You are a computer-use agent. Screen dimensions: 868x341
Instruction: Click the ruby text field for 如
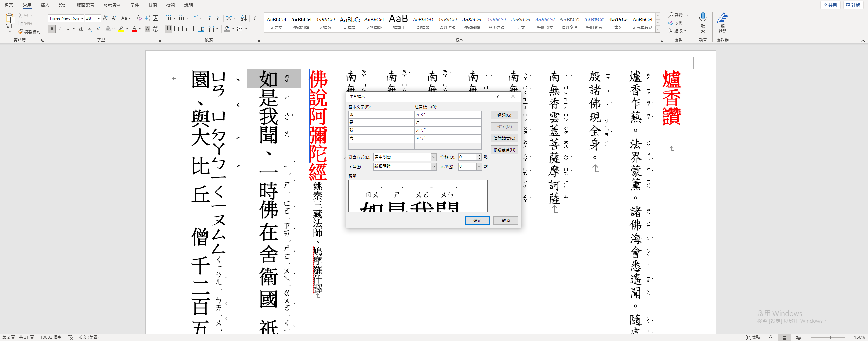click(x=448, y=115)
